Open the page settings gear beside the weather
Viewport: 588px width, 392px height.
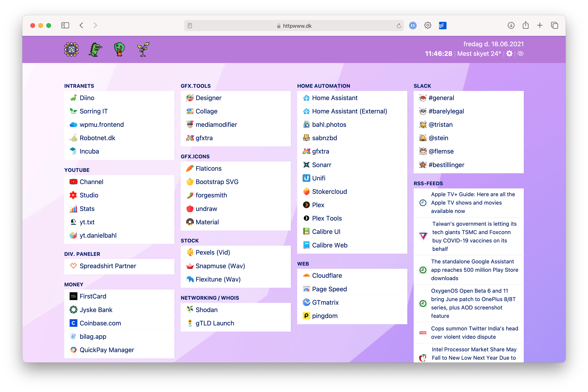[x=509, y=54]
